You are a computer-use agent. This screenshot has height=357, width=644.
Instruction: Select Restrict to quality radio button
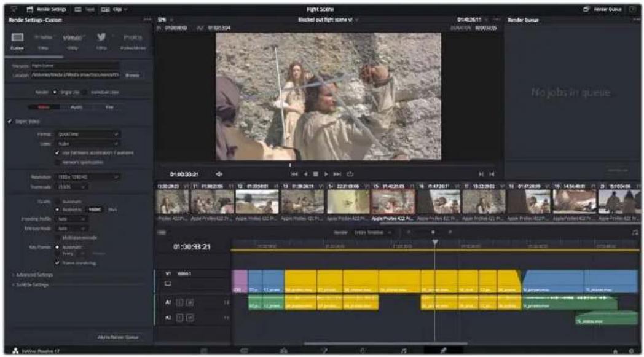coord(57,210)
